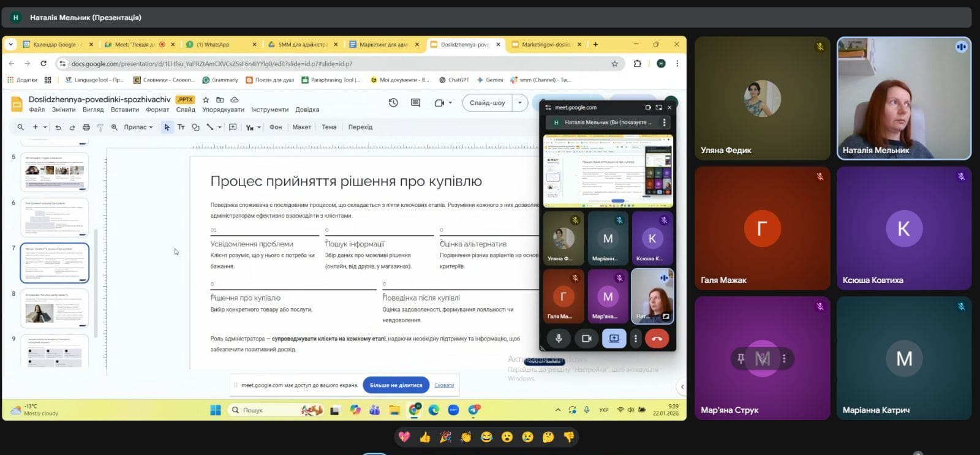Open version history clock icon

click(x=393, y=103)
